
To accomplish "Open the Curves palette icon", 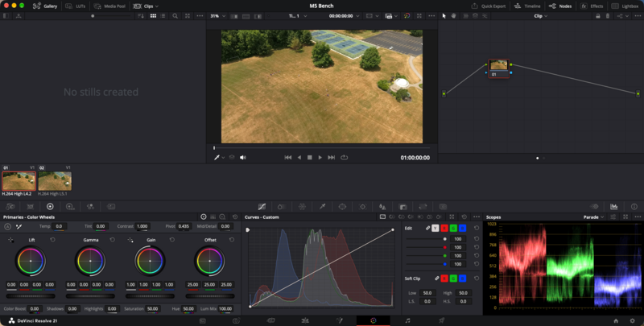I will coord(262,207).
